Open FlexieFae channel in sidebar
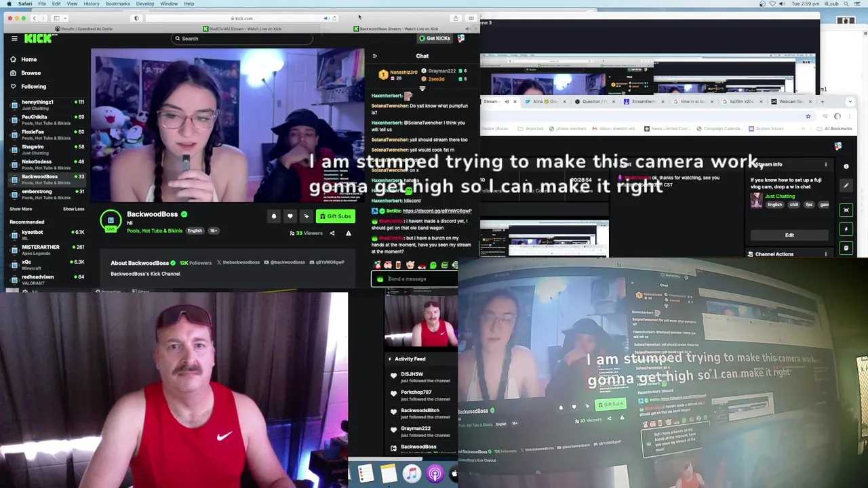 [47, 134]
